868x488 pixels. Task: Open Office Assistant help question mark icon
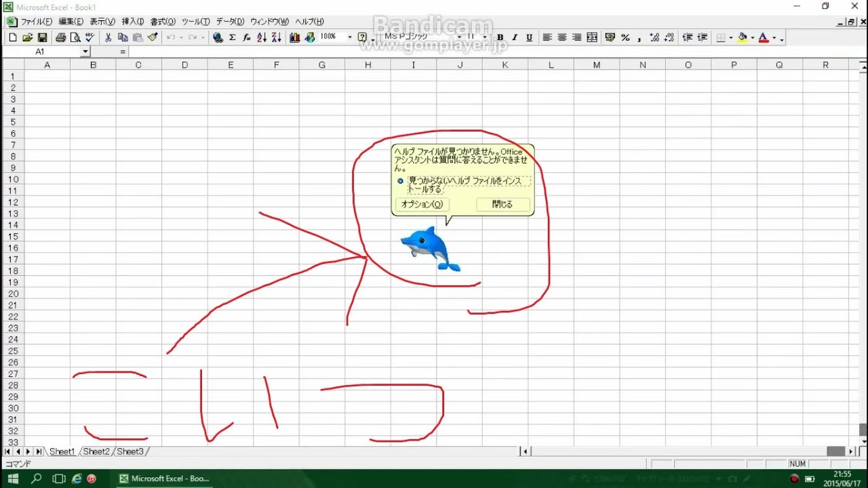362,38
